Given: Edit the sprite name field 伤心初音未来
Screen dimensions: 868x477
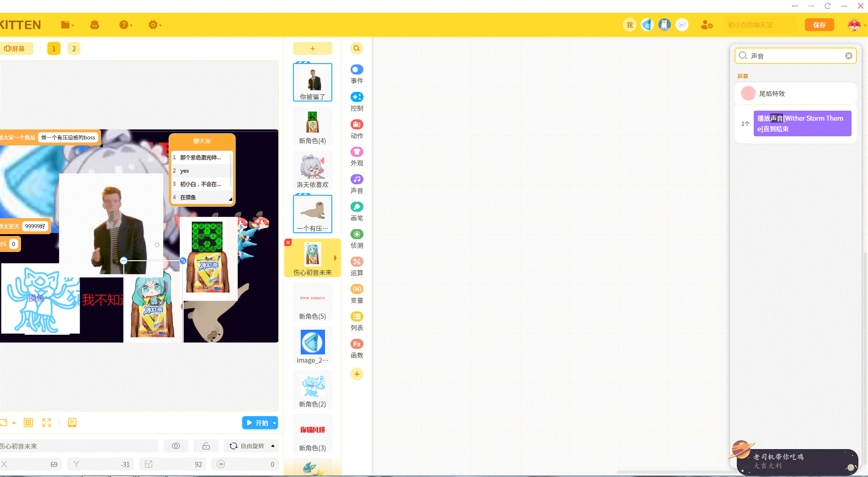Looking at the screenshot, I should pyautogui.click(x=79, y=446).
